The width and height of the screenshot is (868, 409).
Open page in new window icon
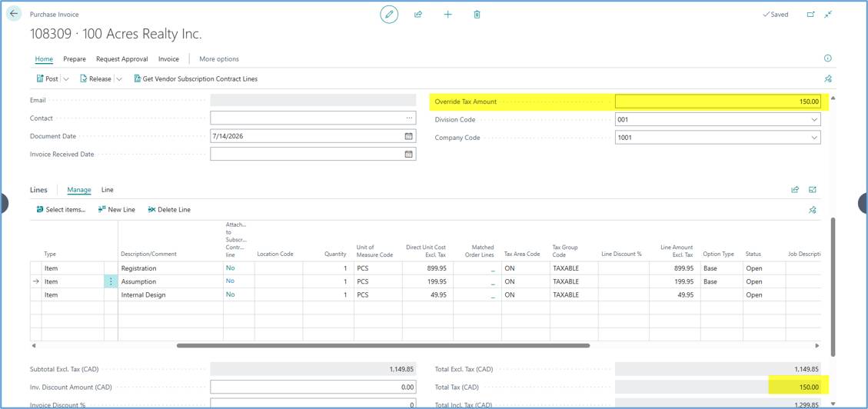(x=810, y=15)
